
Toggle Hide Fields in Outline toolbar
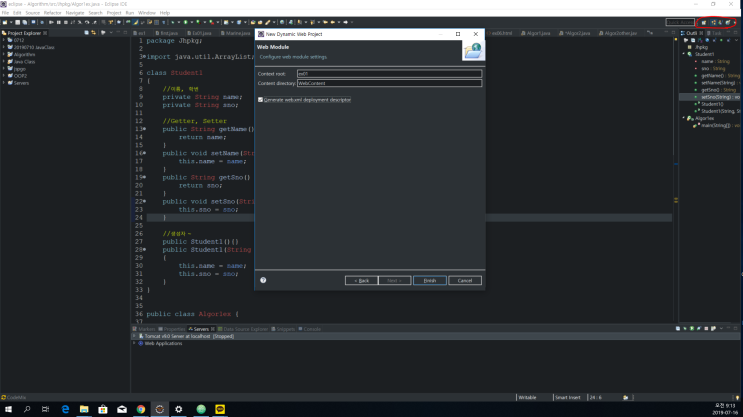pos(707,40)
